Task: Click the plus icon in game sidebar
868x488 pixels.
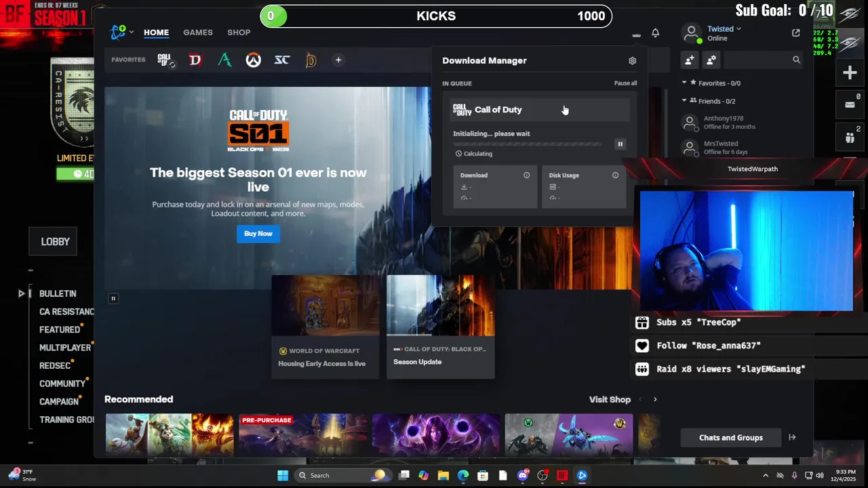Action: [850, 73]
